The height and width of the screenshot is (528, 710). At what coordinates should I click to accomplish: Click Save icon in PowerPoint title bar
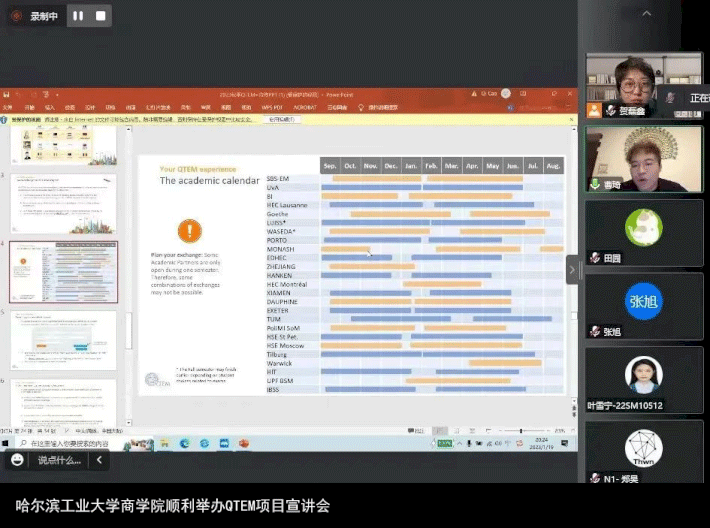tap(6, 95)
